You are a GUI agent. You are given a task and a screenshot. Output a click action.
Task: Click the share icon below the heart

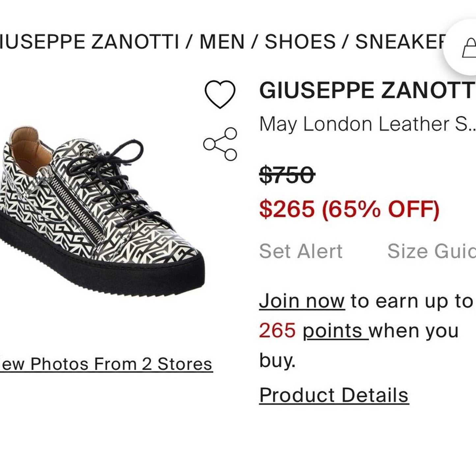[x=220, y=144]
